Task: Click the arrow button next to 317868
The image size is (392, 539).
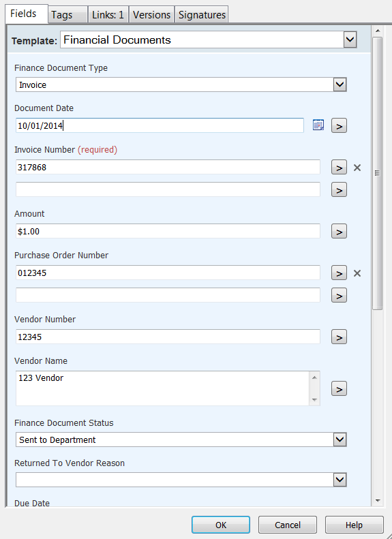Action: click(x=339, y=168)
